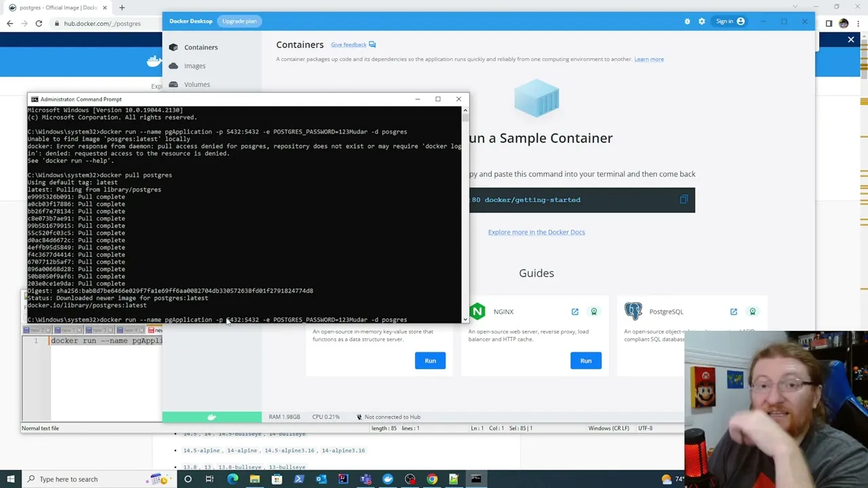
Task: Click Not connected to Hub status
Action: point(388,417)
